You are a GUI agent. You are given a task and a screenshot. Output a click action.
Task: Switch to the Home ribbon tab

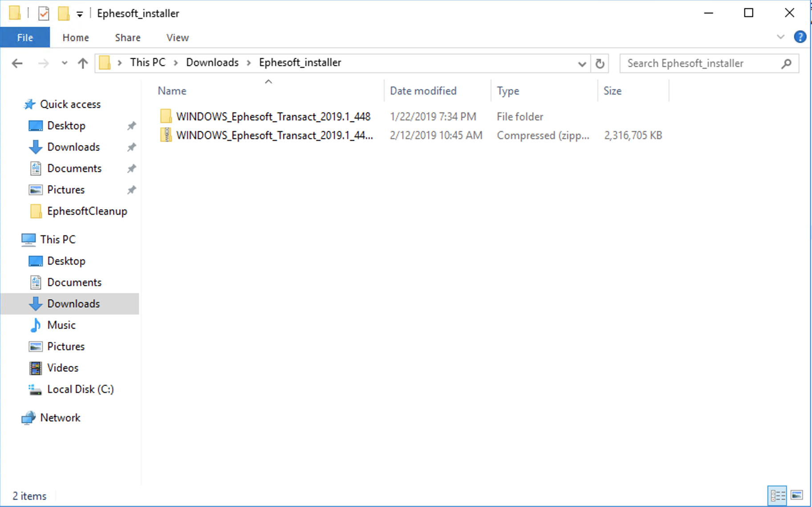click(x=76, y=37)
